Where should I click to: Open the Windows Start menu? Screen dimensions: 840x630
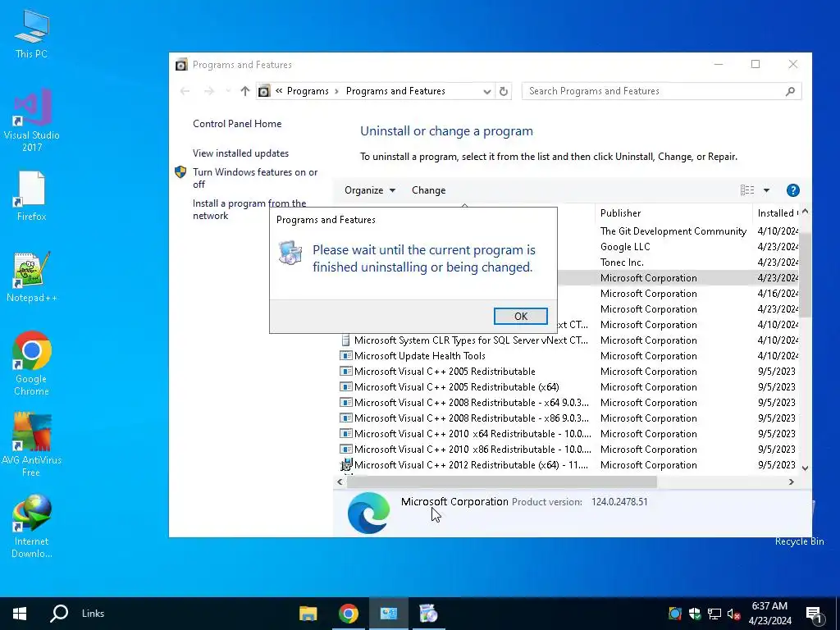tap(20, 614)
